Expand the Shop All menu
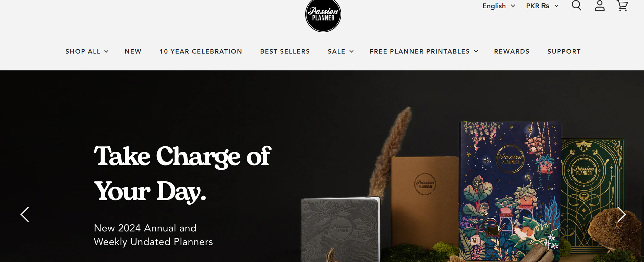The image size is (644, 262). click(x=87, y=51)
